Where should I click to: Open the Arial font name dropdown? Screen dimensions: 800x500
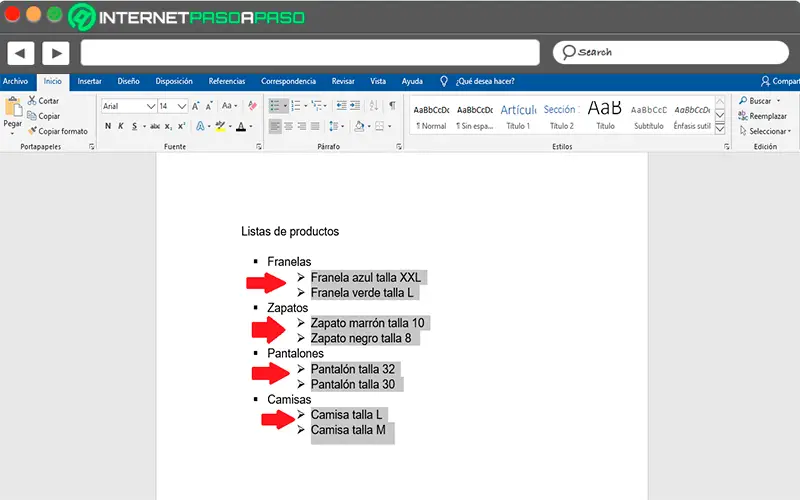pyautogui.click(x=151, y=106)
